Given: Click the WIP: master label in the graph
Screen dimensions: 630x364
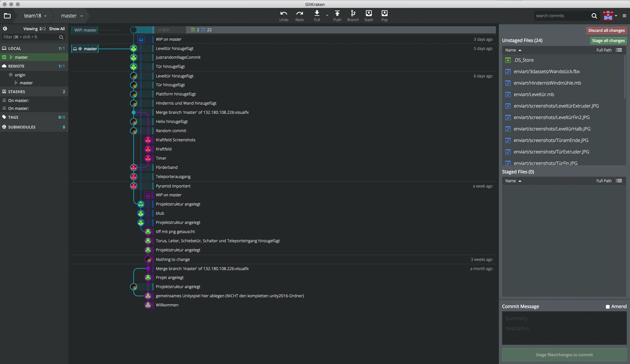Looking at the screenshot, I should (85, 30).
